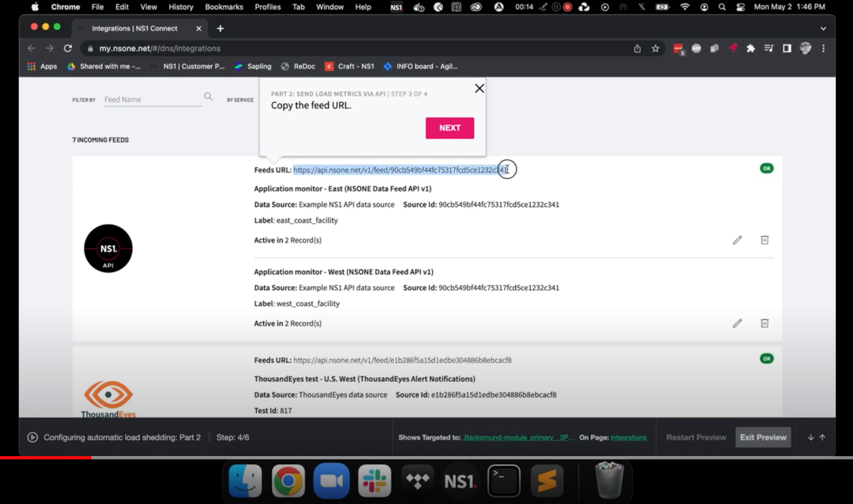The height and width of the screenshot is (504, 853).
Task: Open the Bookmarks menu
Action: [224, 7]
